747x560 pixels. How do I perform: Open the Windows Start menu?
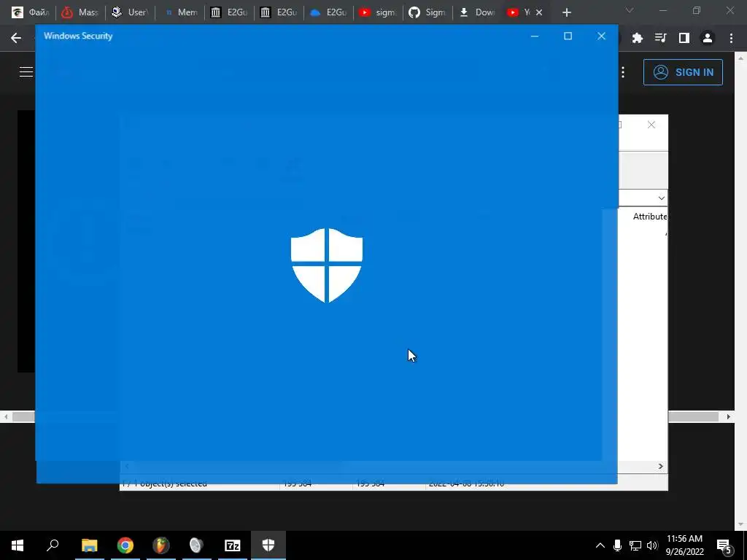pyautogui.click(x=18, y=545)
